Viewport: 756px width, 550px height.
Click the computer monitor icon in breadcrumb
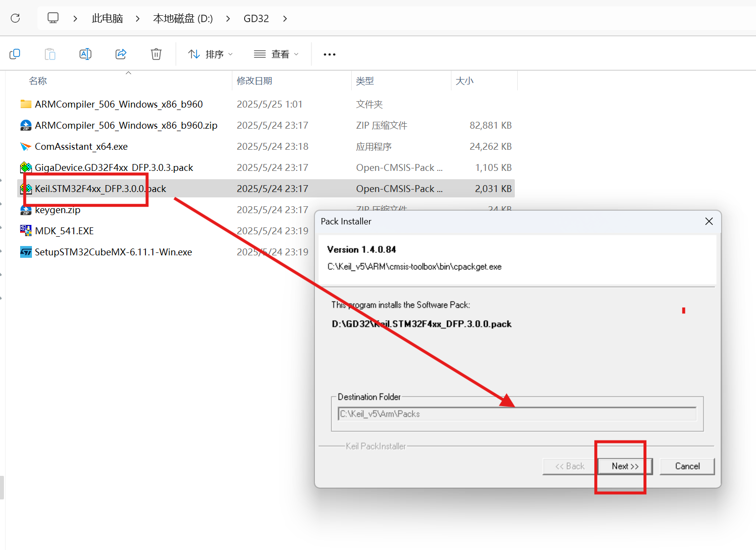click(x=53, y=18)
